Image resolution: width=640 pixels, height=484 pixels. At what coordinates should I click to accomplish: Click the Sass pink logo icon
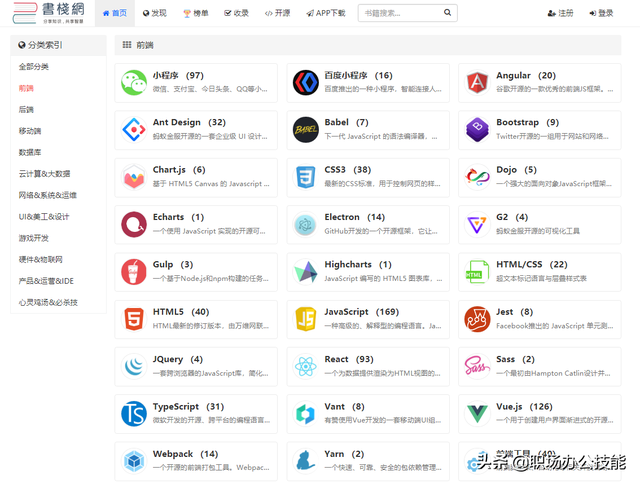(477, 366)
